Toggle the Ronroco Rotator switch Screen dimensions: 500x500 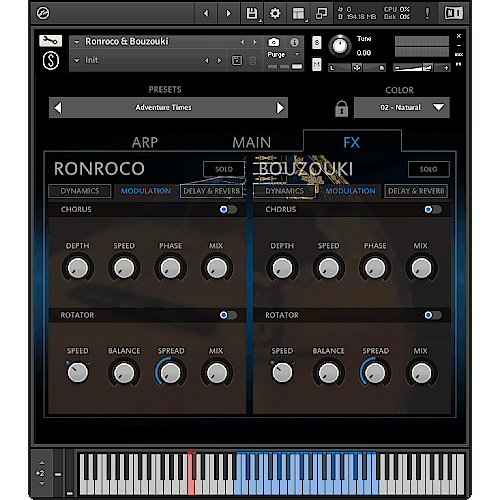click(228, 315)
